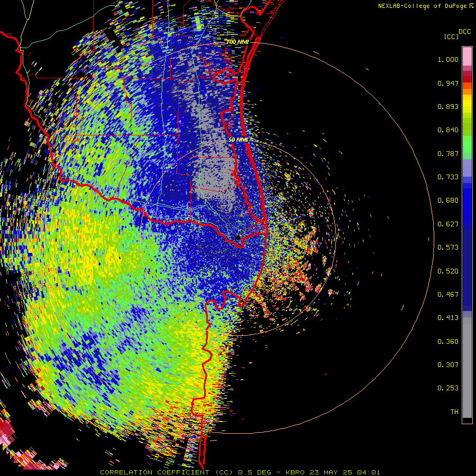Pick the orange segment of the color bar
This screenshot has width=476, height=476.
point(467,91)
